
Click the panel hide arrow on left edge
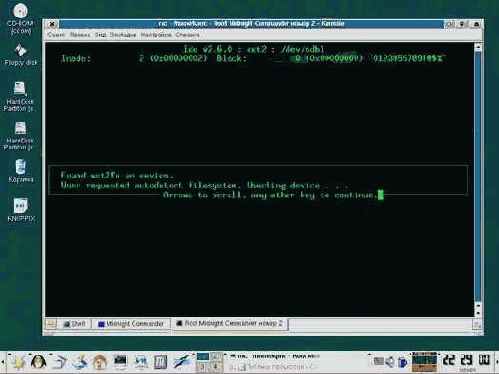[x=3, y=362]
